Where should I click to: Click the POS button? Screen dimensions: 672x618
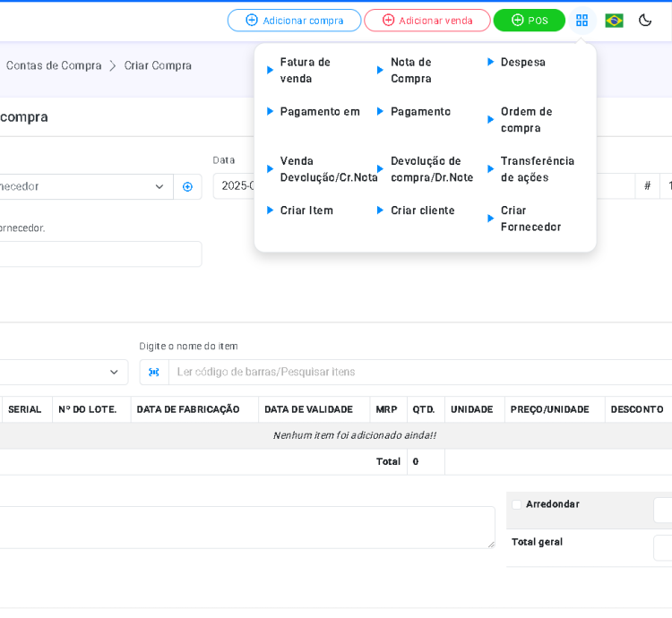(x=529, y=21)
